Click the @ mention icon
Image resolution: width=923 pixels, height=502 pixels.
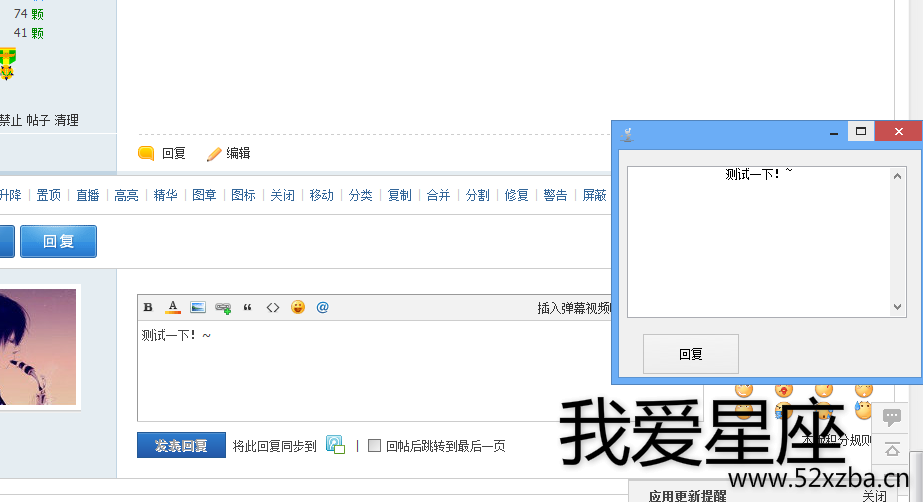click(322, 308)
